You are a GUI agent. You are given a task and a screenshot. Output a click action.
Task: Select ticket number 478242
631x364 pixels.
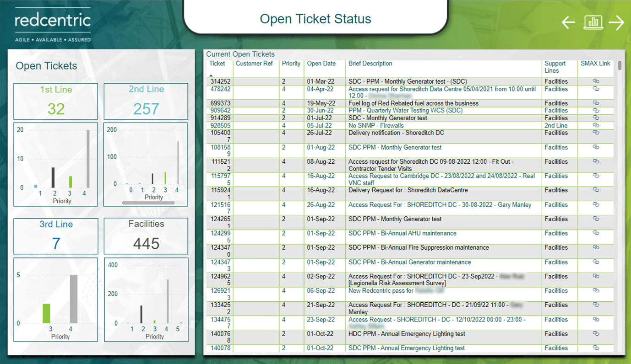tap(221, 89)
